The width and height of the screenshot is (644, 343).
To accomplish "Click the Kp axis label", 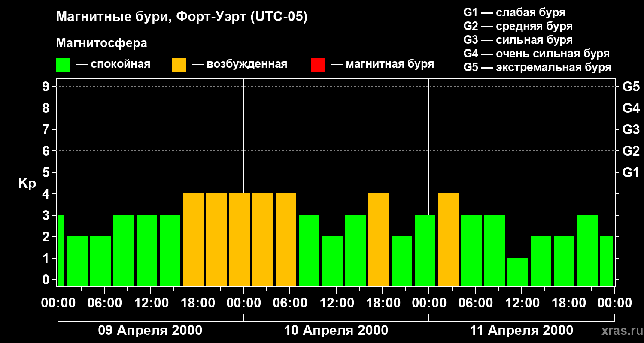I will [x=27, y=184].
